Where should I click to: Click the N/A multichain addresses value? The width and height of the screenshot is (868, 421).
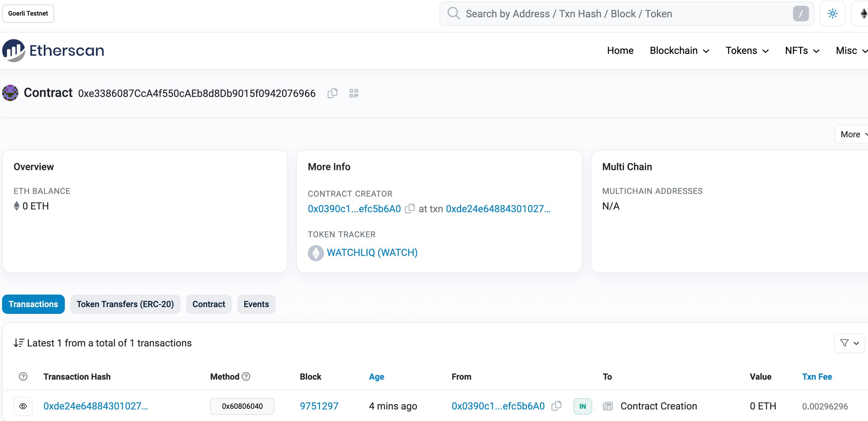coord(611,206)
